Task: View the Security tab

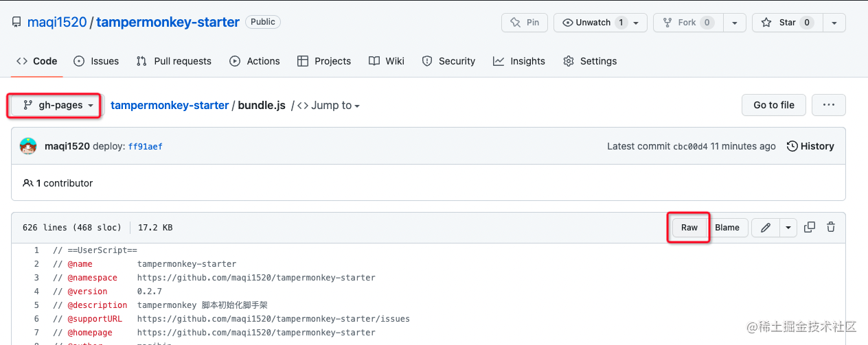Action: click(448, 61)
